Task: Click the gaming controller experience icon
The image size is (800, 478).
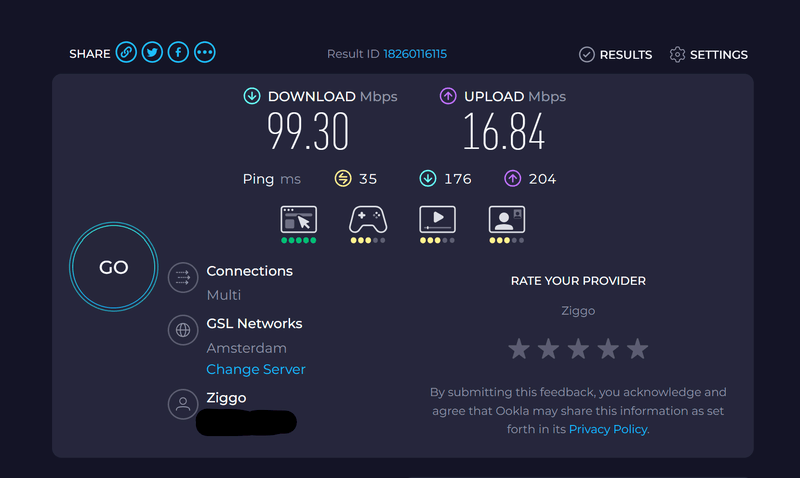Action: pos(368,219)
